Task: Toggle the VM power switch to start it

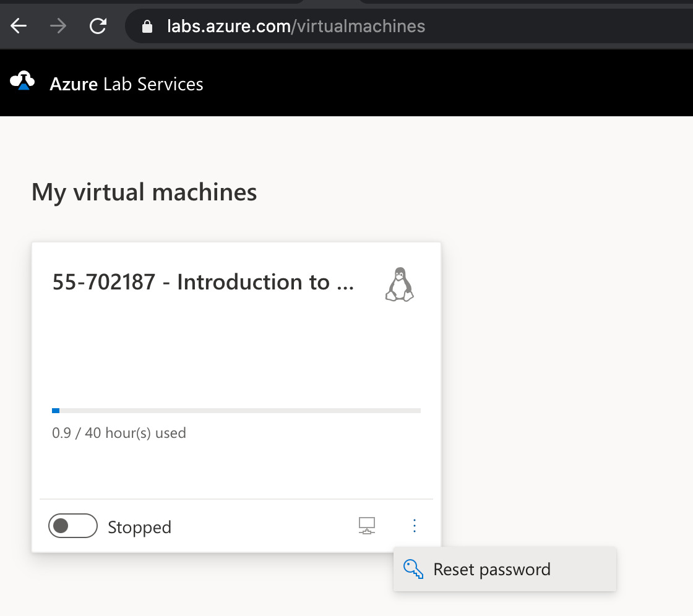Action: tap(72, 526)
